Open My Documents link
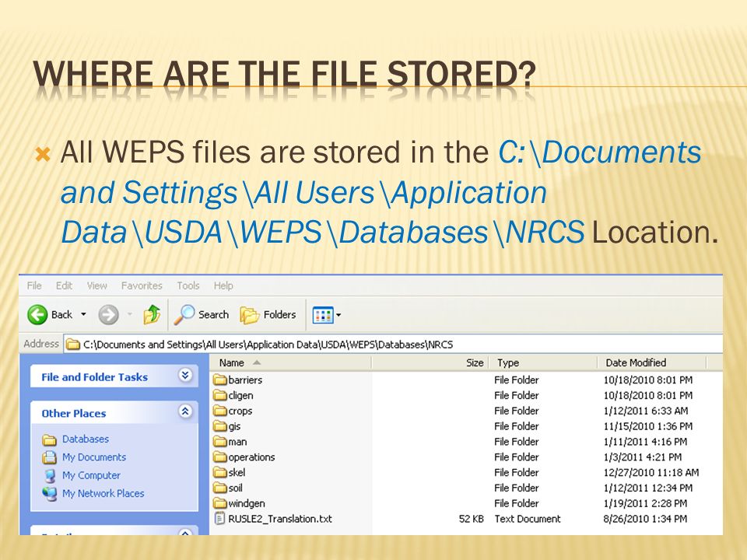 point(94,457)
